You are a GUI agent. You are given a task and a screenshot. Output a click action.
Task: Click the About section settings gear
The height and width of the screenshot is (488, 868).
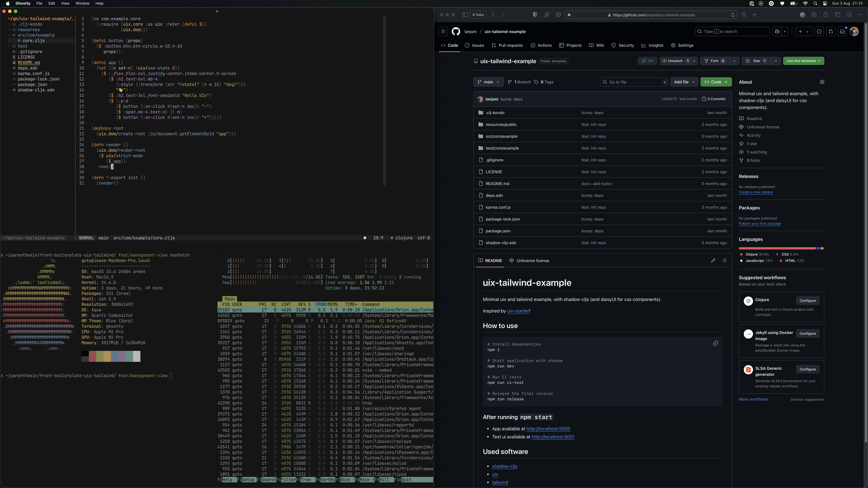(x=822, y=82)
